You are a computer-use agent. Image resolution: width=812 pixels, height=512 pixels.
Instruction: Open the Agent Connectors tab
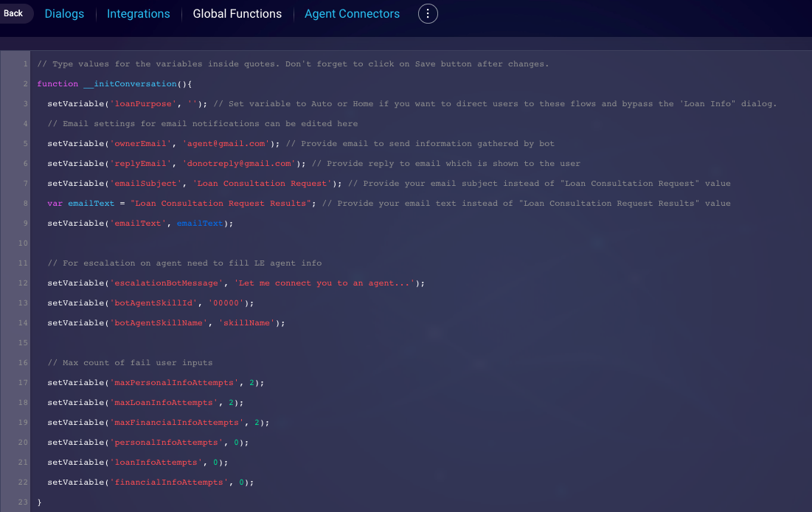pos(352,14)
